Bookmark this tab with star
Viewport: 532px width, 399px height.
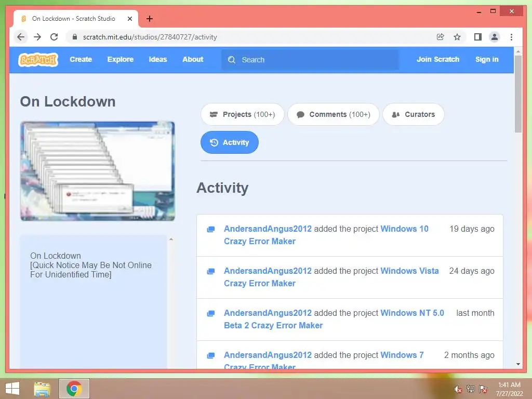[457, 37]
